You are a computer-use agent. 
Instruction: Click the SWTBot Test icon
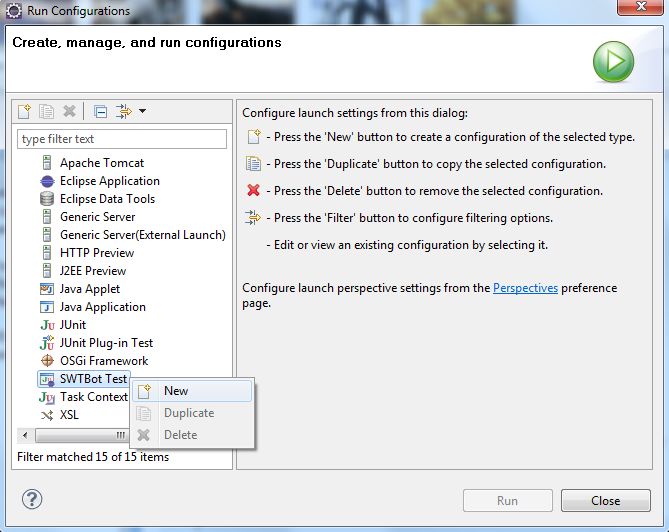pos(47,379)
